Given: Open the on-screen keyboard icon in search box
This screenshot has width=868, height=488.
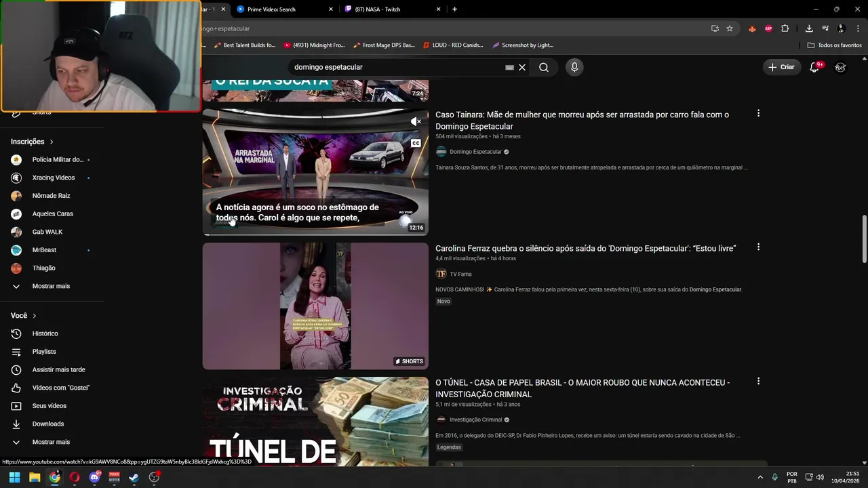Looking at the screenshot, I should tap(509, 67).
